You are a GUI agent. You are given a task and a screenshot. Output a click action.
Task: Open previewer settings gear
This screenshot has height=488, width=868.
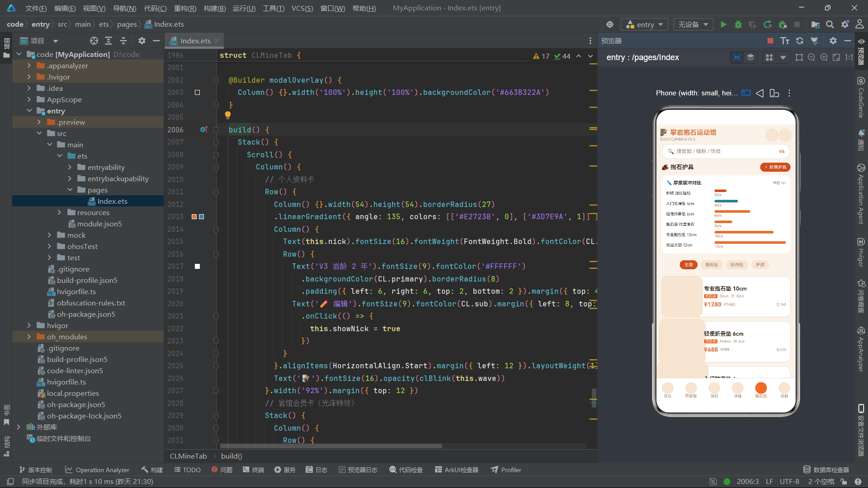833,41
